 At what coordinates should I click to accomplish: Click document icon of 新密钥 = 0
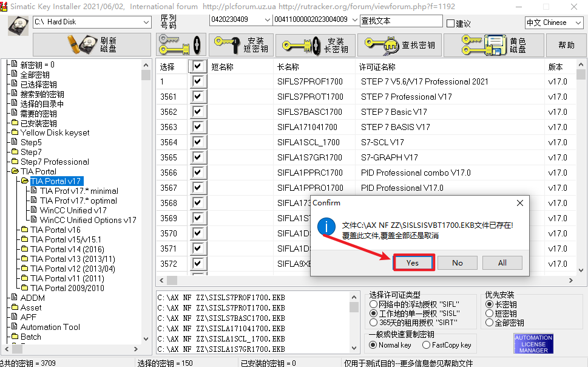pos(14,63)
